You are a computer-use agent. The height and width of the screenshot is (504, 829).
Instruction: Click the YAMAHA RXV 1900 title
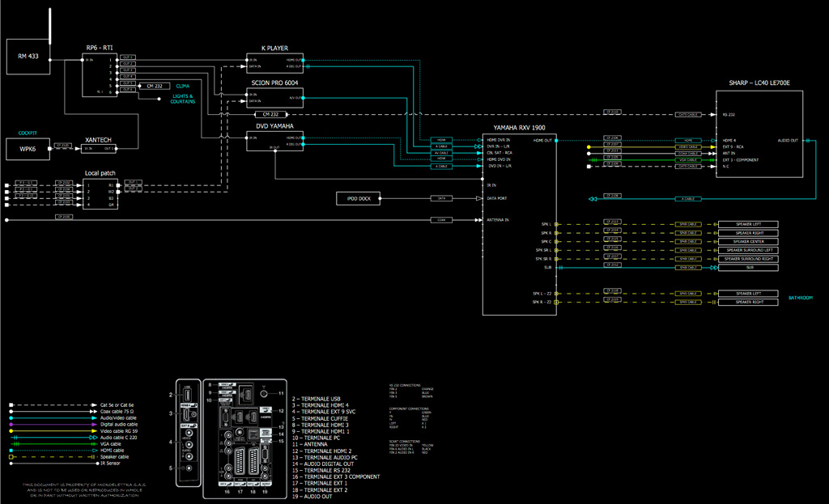point(519,128)
